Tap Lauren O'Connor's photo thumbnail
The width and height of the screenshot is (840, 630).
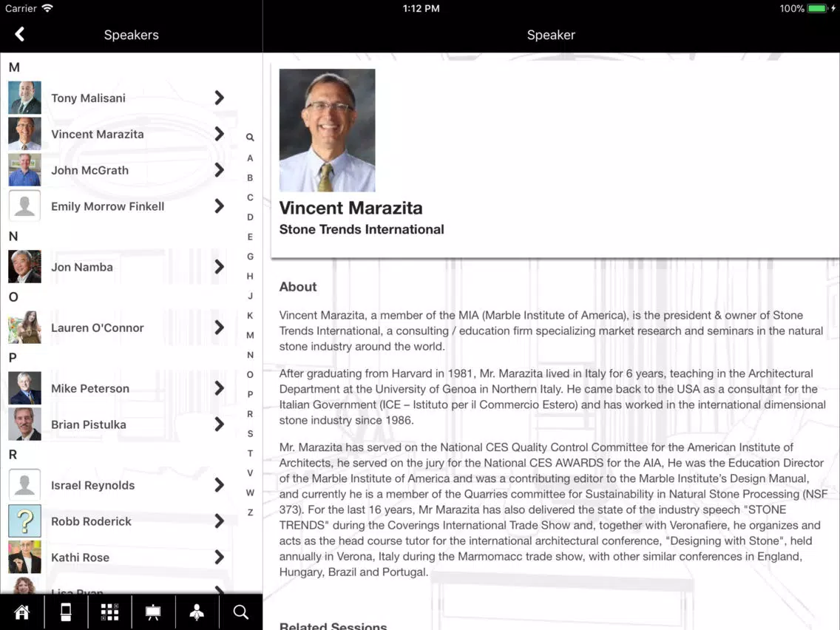coord(24,327)
